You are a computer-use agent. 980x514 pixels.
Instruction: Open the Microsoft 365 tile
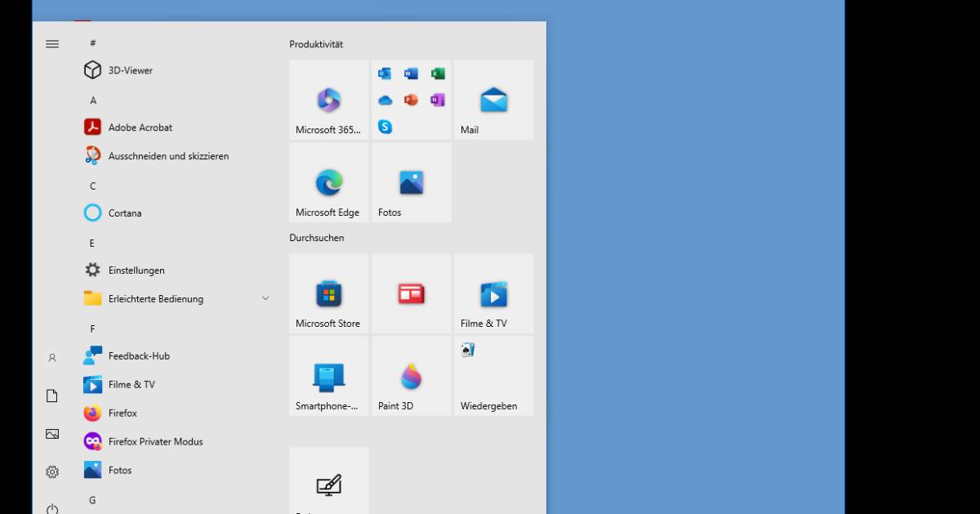click(329, 100)
